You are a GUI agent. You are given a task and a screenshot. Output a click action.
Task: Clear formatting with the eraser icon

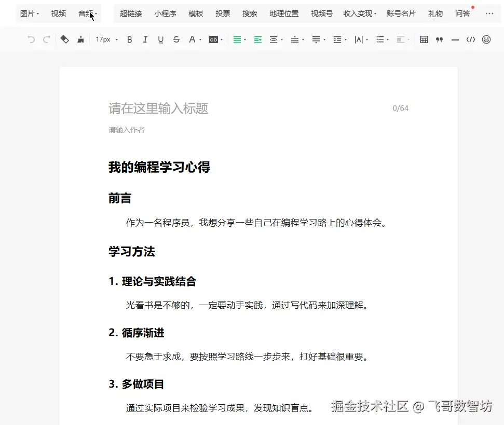pyautogui.click(x=64, y=39)
